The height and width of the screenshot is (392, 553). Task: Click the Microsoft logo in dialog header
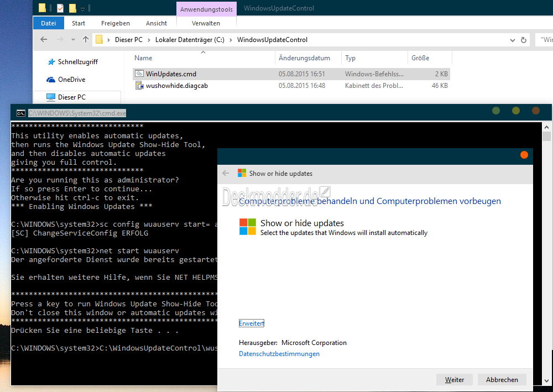(x=242, y=173)
